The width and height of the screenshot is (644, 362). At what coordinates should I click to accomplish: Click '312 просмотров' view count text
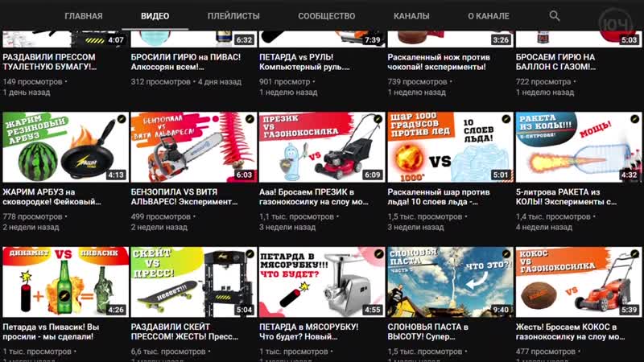160,82
